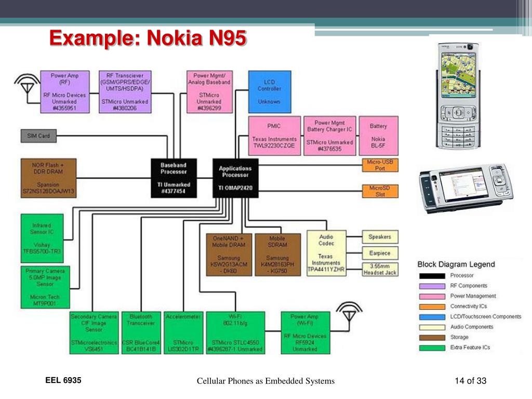Click the Audio Components legend label
This screenshot has height=399, width=532.
pyautogui.click(x=472, y=327)
